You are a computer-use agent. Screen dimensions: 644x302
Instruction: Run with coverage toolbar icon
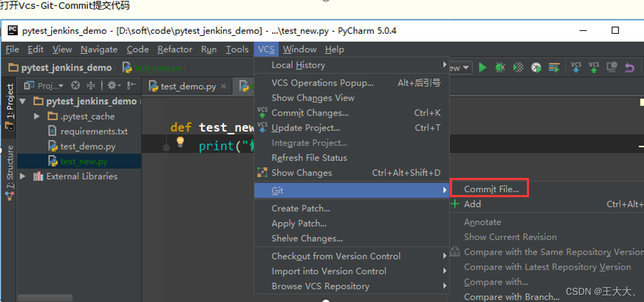point(518,67)
